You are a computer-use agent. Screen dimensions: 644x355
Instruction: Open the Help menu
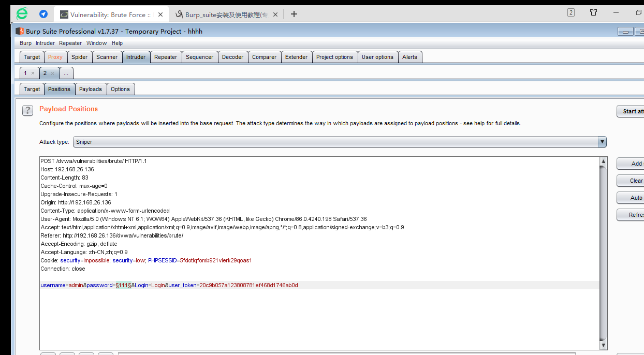pyautogui.click(x=117, y=43)
